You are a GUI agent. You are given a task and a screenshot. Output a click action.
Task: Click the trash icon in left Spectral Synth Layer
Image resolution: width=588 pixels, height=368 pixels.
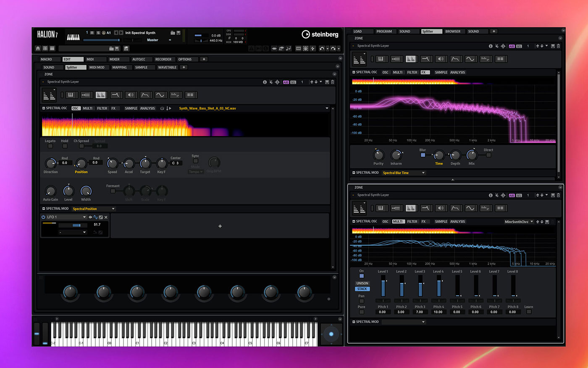coord(333,82)
